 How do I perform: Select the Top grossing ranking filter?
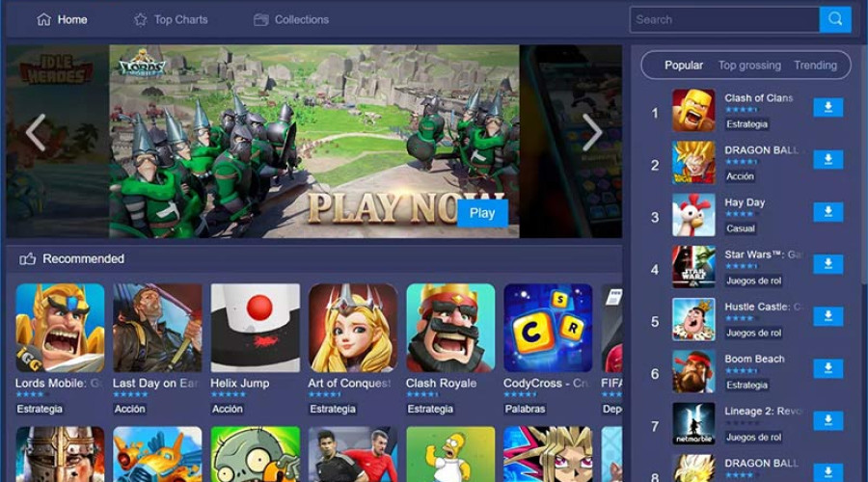tap(748, 66)
